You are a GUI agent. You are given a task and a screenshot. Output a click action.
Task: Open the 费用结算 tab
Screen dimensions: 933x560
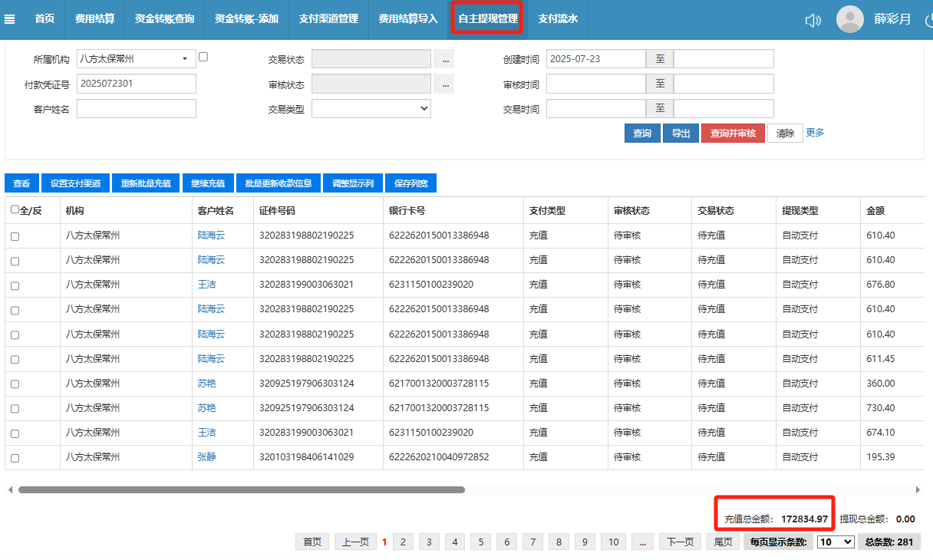pyautogui.click(x=95, y=19)
